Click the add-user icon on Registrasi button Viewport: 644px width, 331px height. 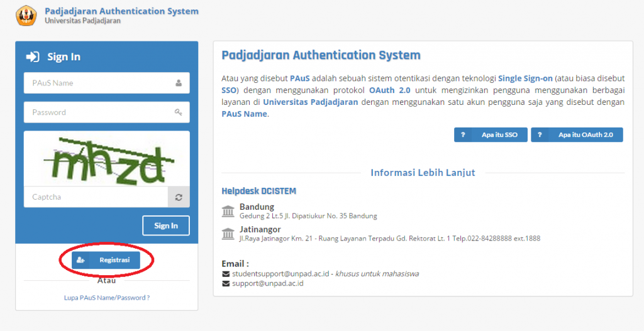click(x=80, y=260)
